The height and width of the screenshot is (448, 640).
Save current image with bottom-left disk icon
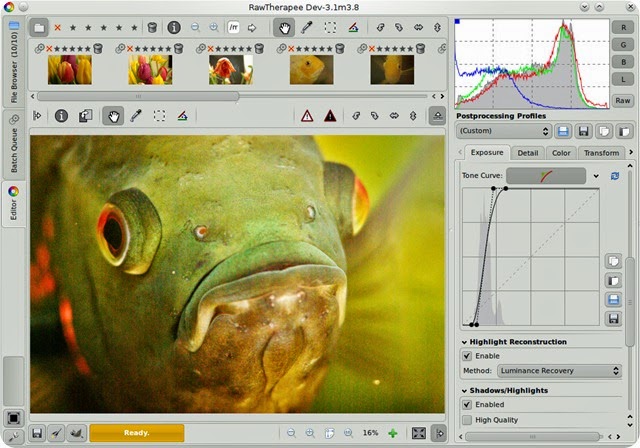(x=37, y=433)
